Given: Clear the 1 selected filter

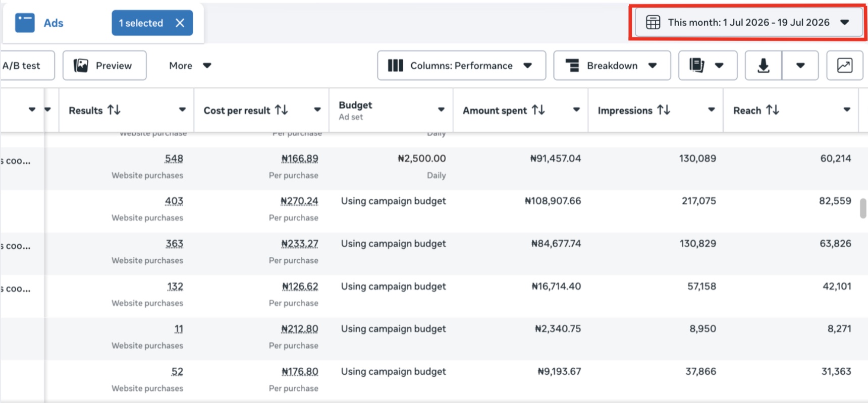Looking at the screenshot, I should click(180, 23).
